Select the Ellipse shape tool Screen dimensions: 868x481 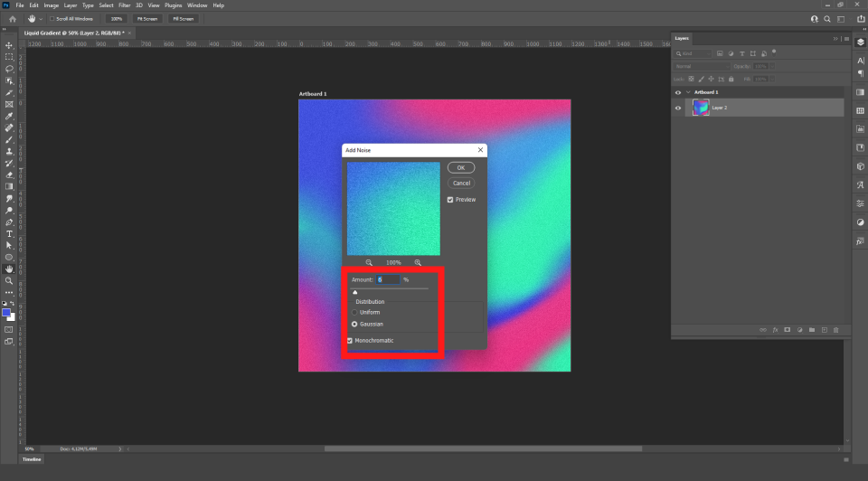coord(9,258)
